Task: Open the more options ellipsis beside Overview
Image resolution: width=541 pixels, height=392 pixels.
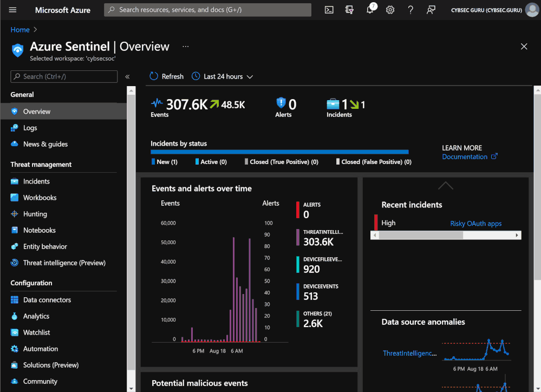Action: pyautogui.click(x=186, y=47)
